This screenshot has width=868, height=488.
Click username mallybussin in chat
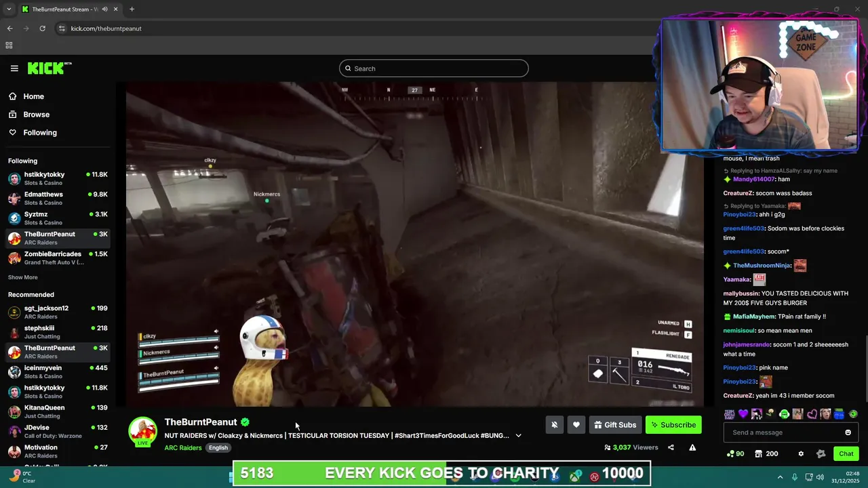[x=741, y=293]
